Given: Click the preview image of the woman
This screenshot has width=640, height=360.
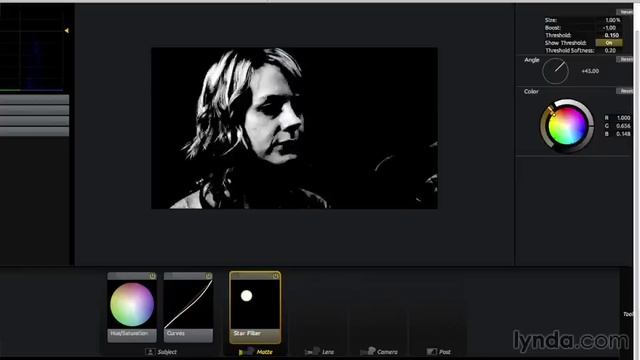Looking at the screenshot, I should click(x=294, y=128).
